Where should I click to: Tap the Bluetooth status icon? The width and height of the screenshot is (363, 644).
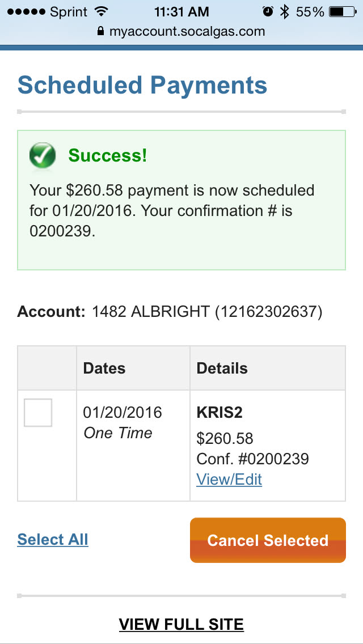(x=285, y=12)
